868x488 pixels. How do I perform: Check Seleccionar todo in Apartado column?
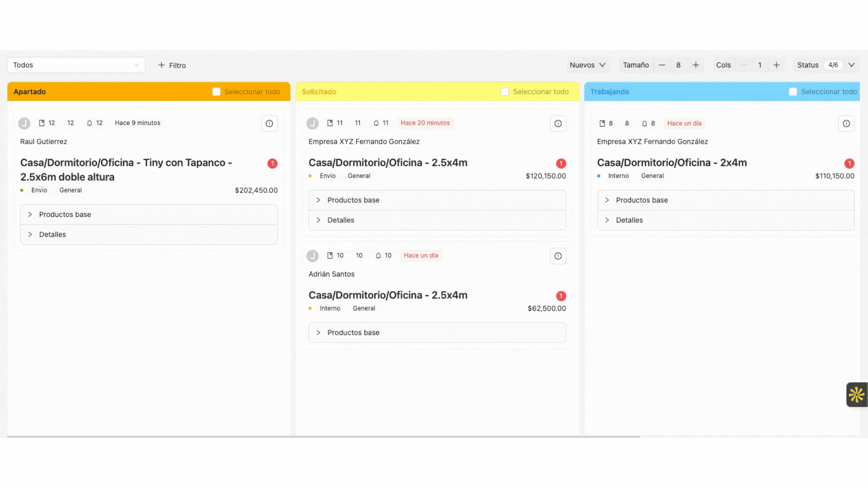[217, 92]
